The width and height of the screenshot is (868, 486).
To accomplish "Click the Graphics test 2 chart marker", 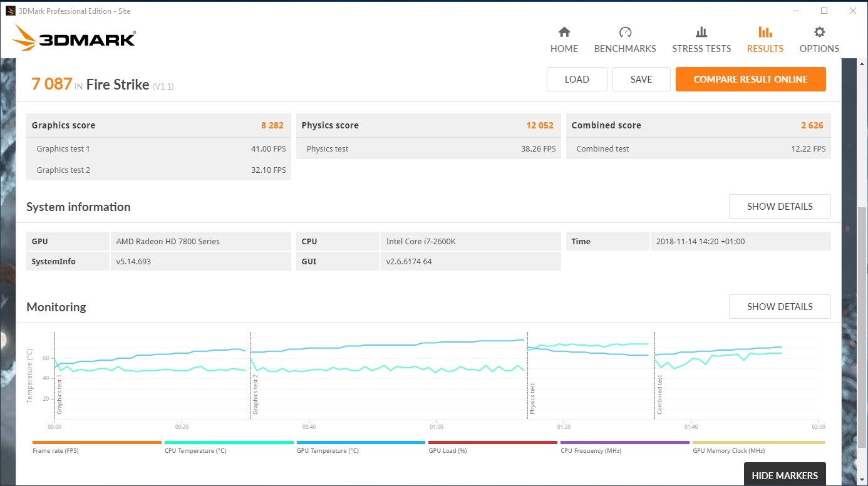I will (256, 395).
